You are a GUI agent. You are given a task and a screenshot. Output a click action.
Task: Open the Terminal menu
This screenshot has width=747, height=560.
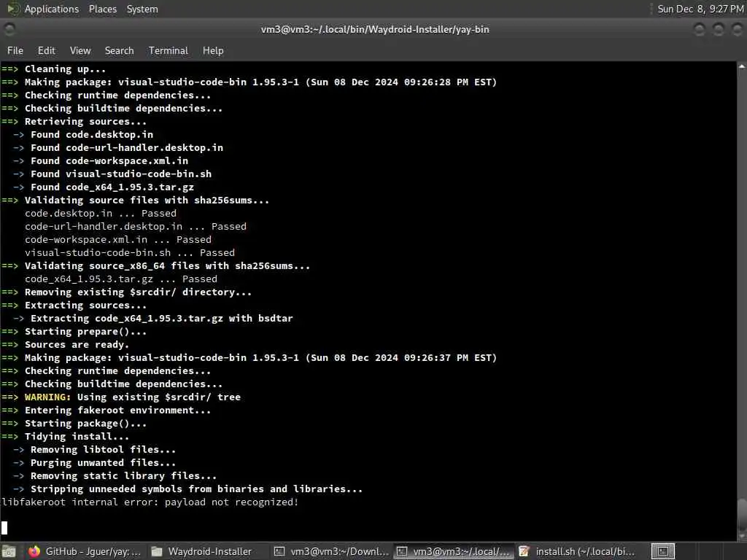(x=169, y=50)
